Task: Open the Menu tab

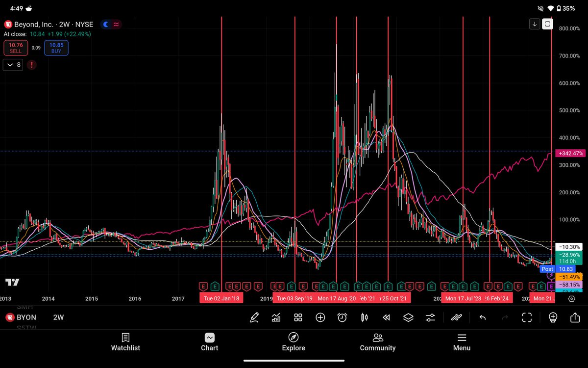Action: tap(462, 342)
